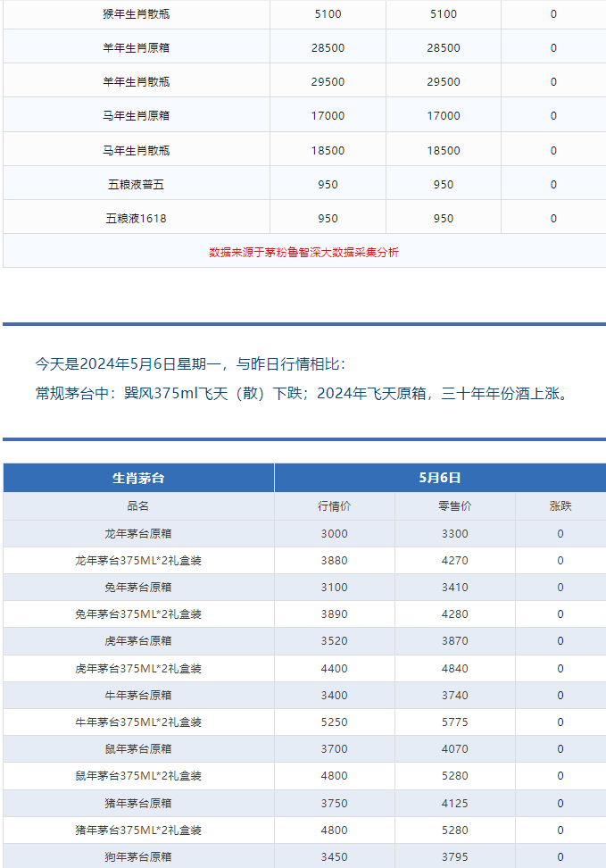Click market price 4400 in 虎年 gift box row
Viewport: 606px width, 868px height.
pyautogui.click(x=335, y=669)
